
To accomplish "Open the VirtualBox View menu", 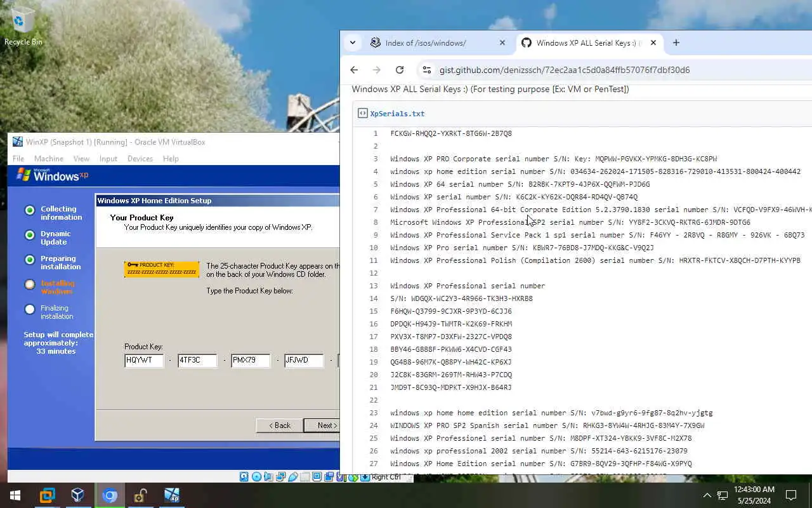I will (81, 159).
